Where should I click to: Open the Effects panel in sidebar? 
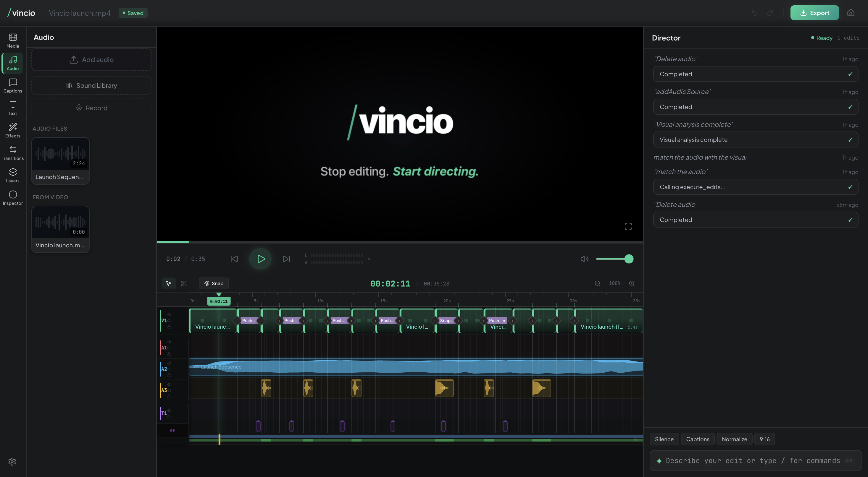[13, 130]
